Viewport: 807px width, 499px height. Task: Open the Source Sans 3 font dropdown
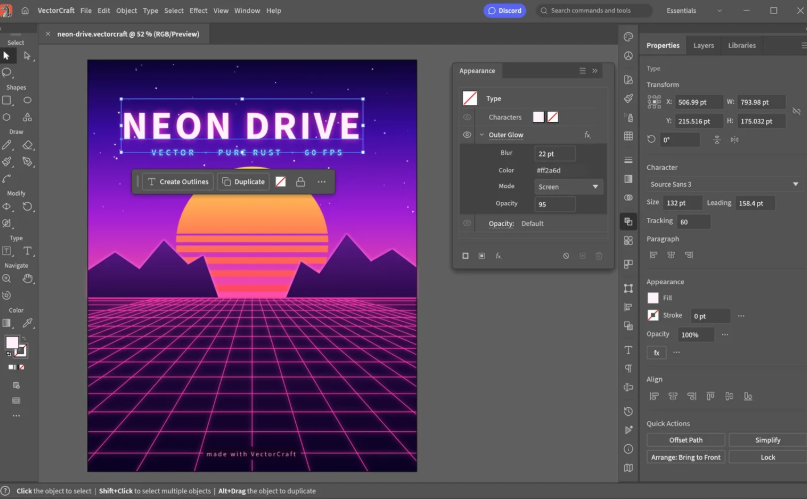[724, 184]
